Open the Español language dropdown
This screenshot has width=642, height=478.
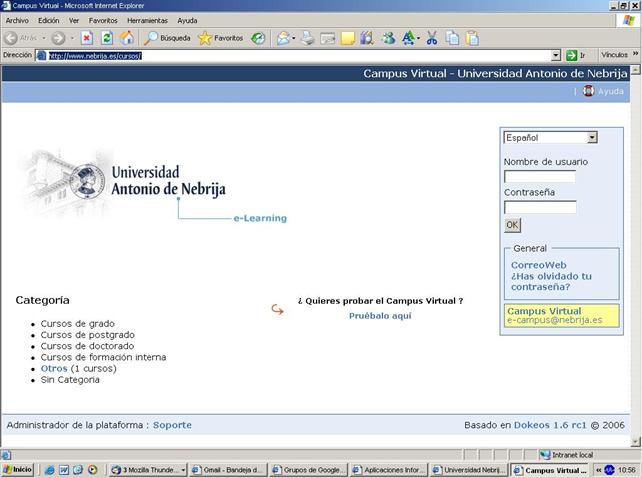[x=592, y=138]
